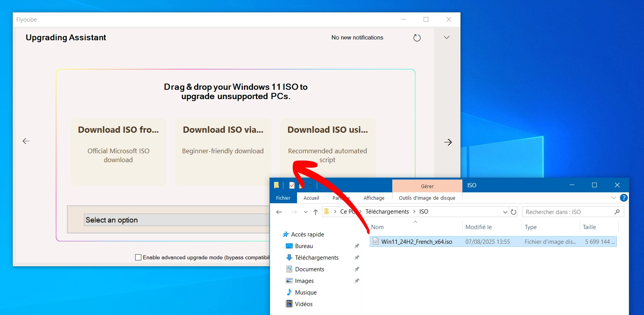Click the pin icon beside Téléchargements
Screen dimensions: 644x315
(x=357, y=257)
